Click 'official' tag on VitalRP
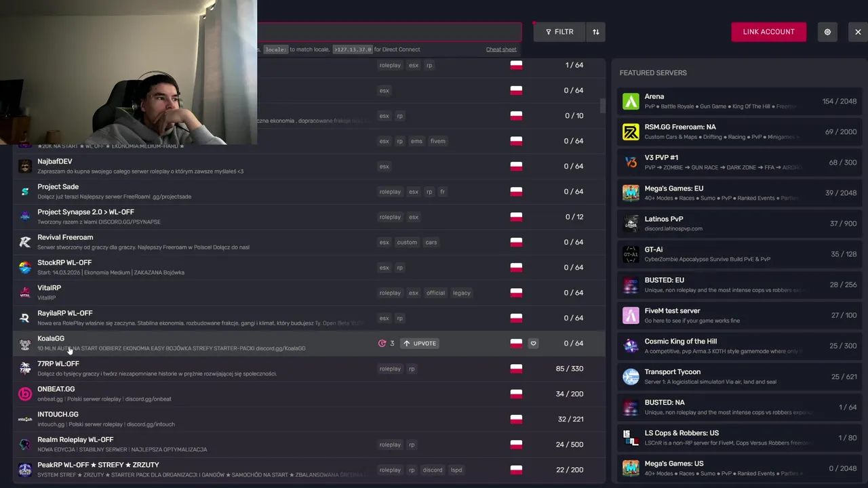 tap(435, 293)
